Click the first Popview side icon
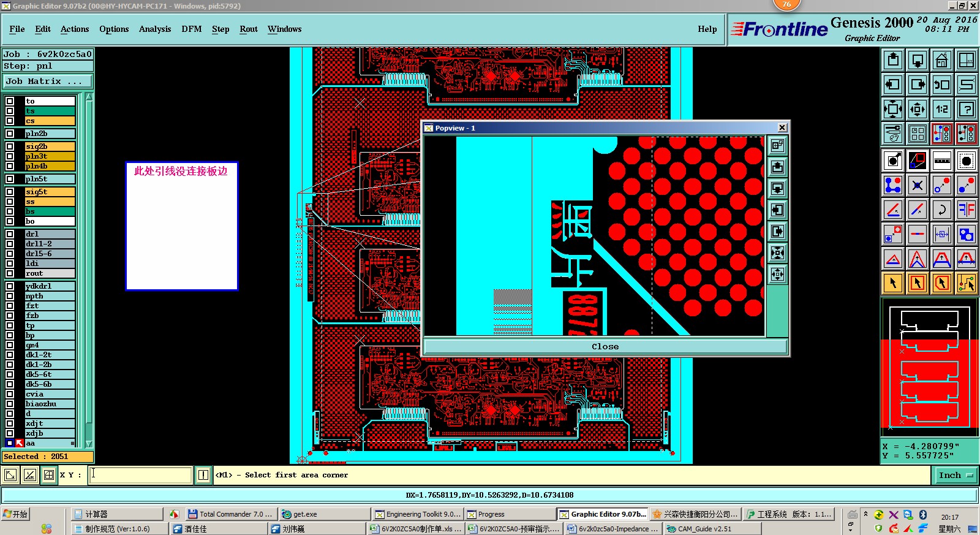Screen dimensions: 980x535 point(777,145)
